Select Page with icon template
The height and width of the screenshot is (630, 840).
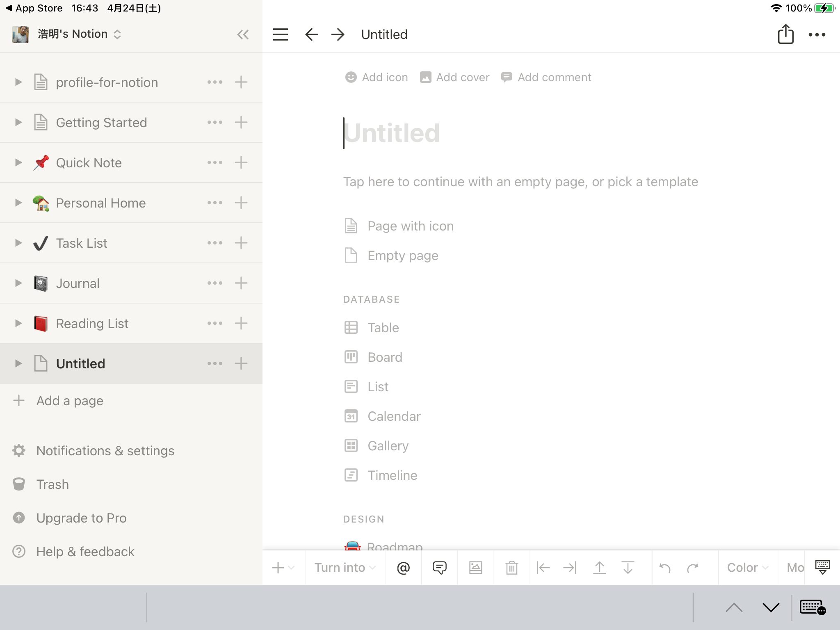click(399, 226)
